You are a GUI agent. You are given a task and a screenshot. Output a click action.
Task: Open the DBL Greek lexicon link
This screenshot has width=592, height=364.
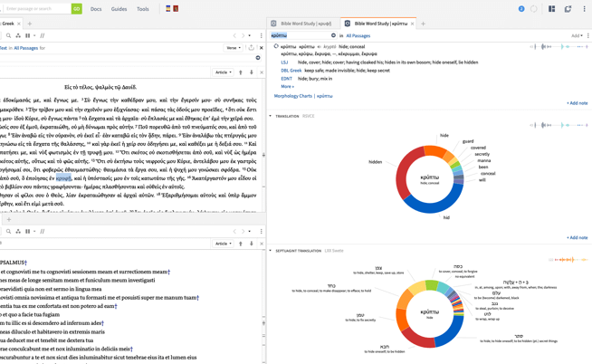291,71
